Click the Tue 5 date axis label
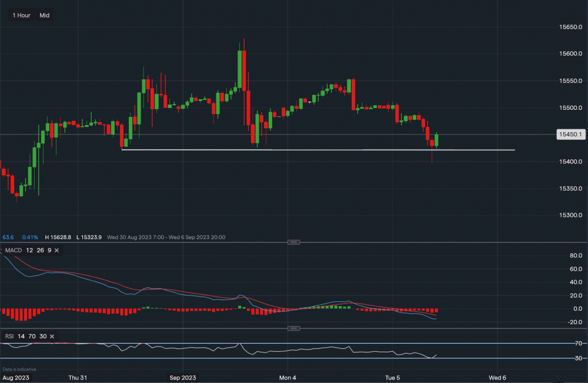The image size is (588, 383). [392, 377]
